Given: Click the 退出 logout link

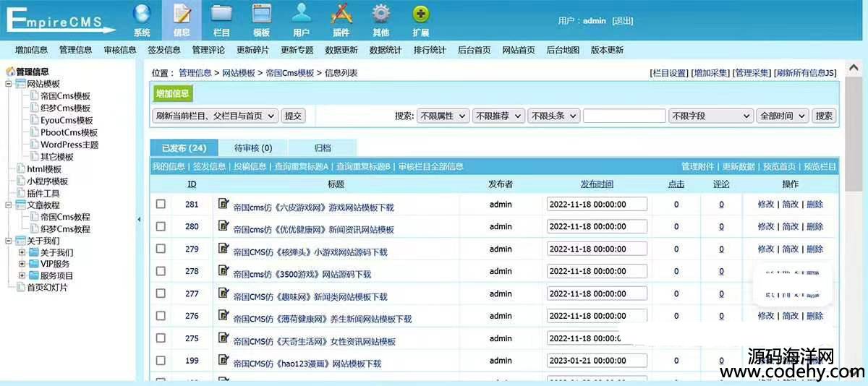Looking at the screenshot, I should click(x=622, y=21).
